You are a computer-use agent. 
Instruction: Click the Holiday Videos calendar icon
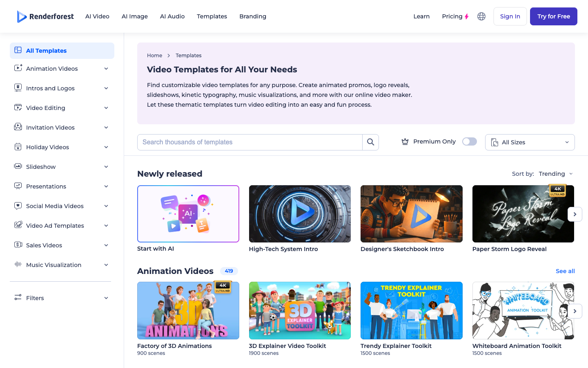click(18, 147)
